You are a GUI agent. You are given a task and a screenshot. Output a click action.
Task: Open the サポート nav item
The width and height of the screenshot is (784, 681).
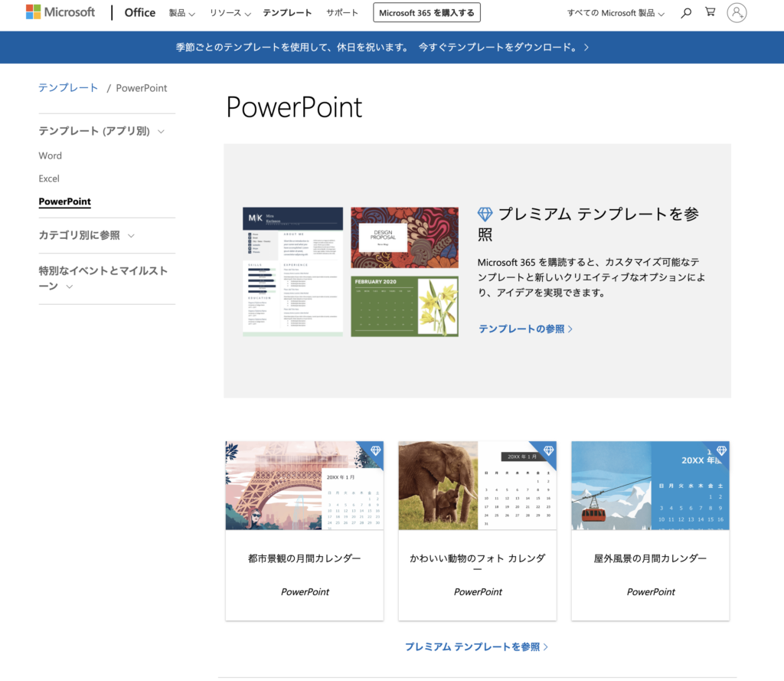point(342,13)
